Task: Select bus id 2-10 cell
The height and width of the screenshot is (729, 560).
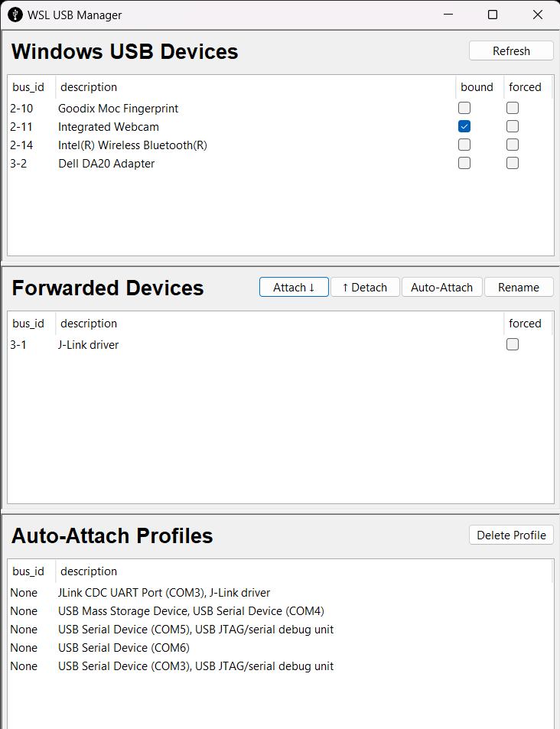Action: pos(22,109)
